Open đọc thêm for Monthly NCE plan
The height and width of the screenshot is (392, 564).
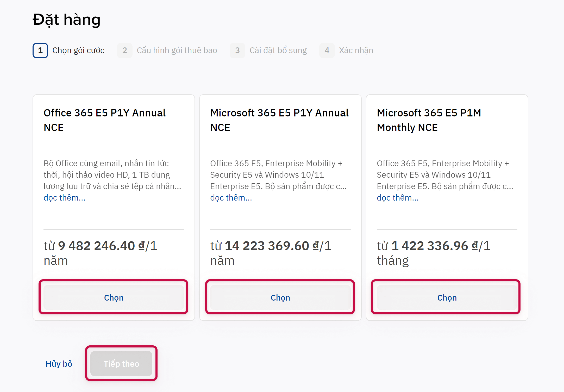(x=398, y=198)
